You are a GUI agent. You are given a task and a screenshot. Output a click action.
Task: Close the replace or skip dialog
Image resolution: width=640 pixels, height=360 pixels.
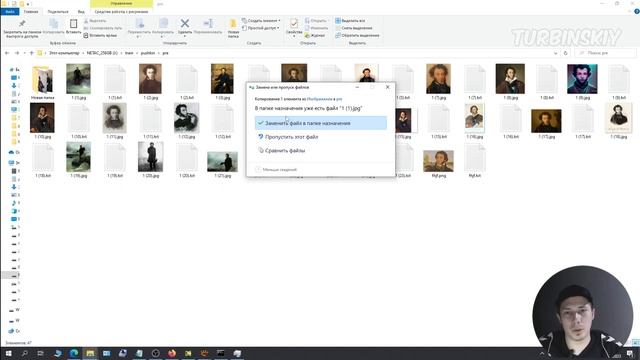(388, 87)
